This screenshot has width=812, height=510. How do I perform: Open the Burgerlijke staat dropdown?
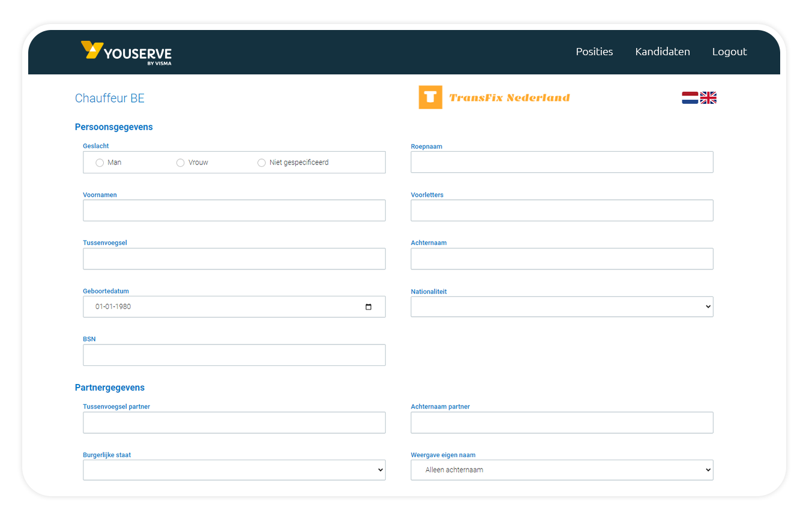tap(234, 470)
